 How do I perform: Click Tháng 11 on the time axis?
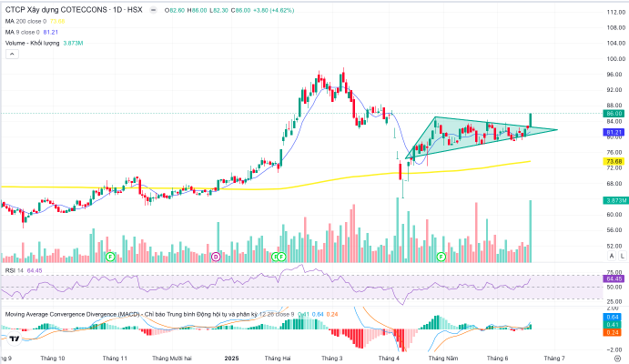(115, 358)
